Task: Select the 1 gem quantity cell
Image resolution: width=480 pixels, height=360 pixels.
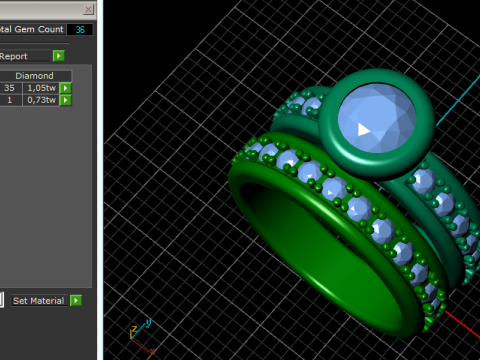Action: point(10,100)
